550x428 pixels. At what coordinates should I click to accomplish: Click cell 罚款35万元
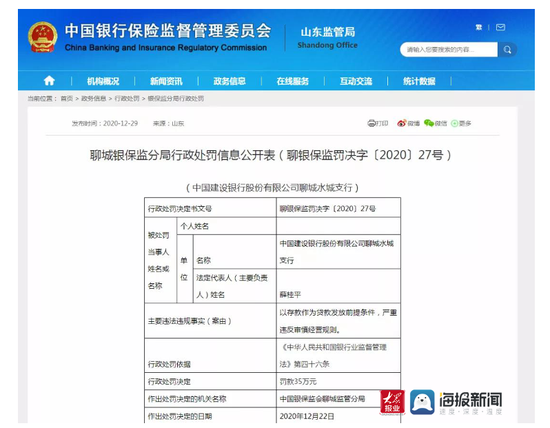pyautogui.click(x=338, y=381)
